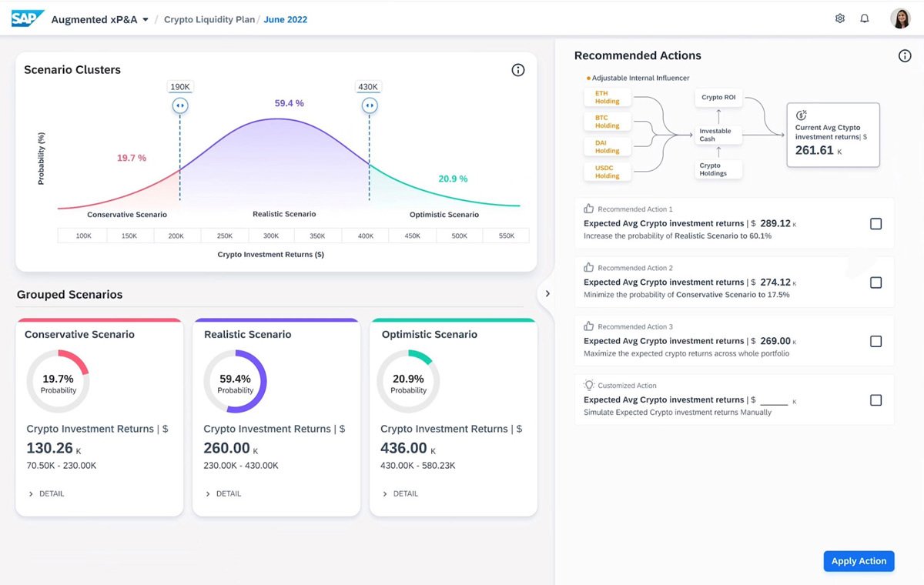Select the Recommended Action 2 checkbox
Viewport: 924px width, 585px height.
coord(875,282)
